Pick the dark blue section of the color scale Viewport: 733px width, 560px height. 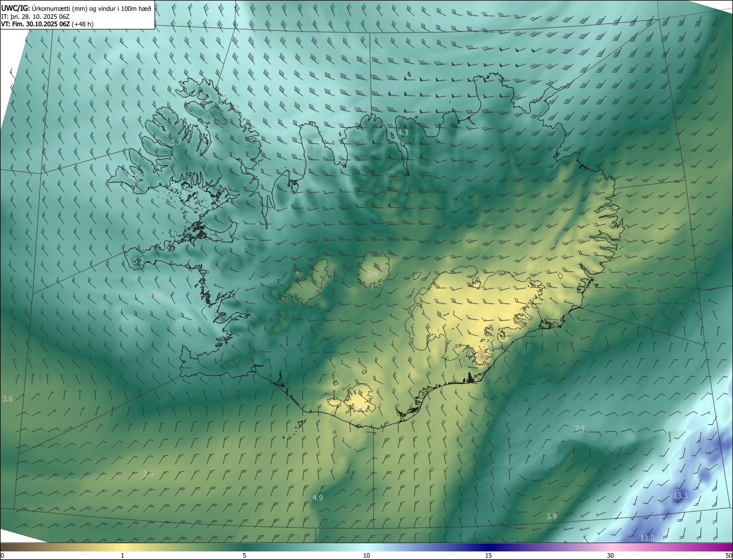click(x=488, y=547)
